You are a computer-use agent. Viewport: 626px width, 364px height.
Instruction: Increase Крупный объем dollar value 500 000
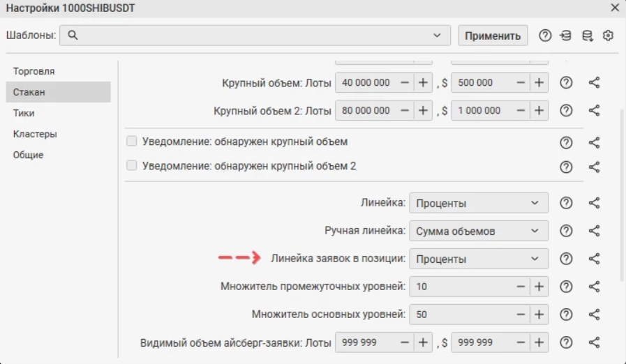coord(539,82)
